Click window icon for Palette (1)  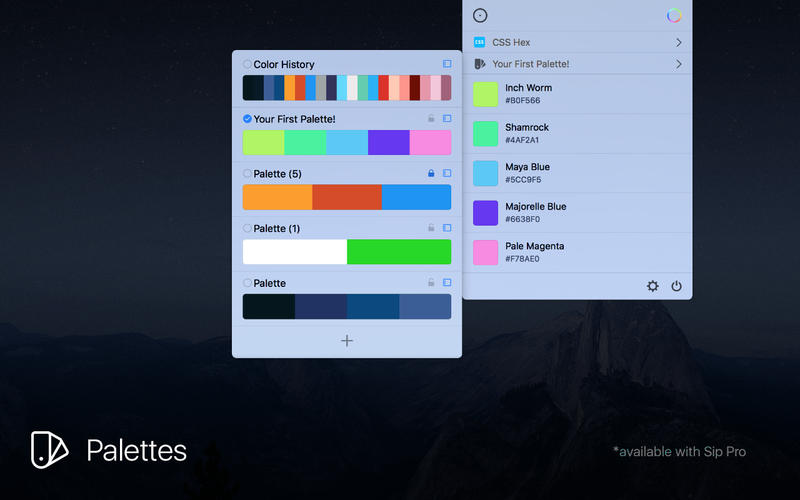[447, 228]
